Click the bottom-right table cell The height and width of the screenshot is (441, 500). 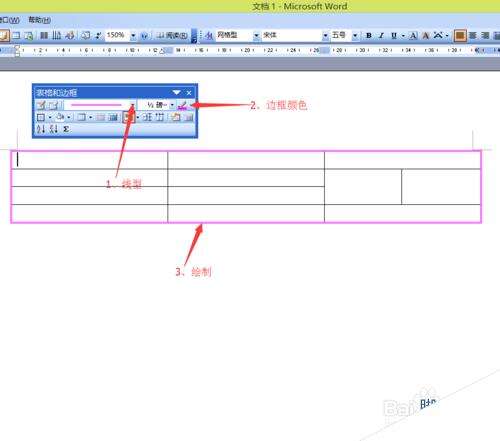pyautogui.click(x=402, y=213)
